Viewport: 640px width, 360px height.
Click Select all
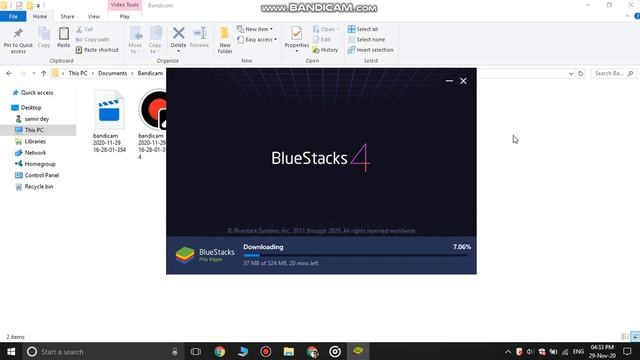point(363,29)
